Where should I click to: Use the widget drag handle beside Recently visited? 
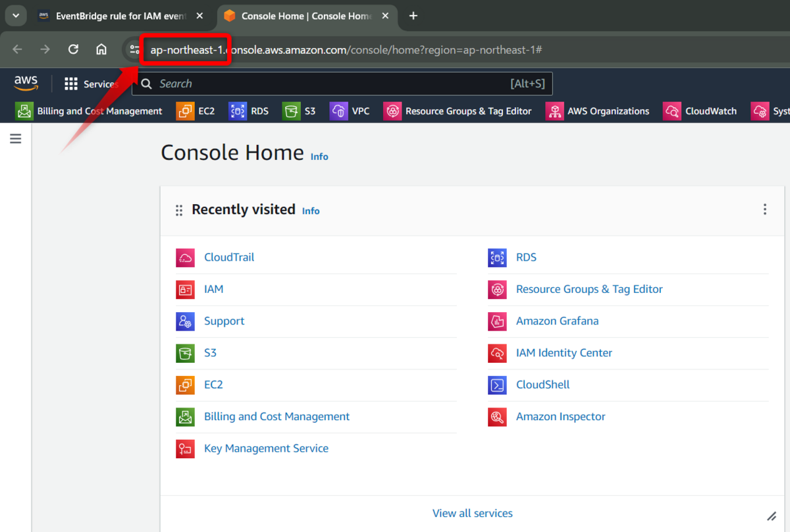point(179,211)
